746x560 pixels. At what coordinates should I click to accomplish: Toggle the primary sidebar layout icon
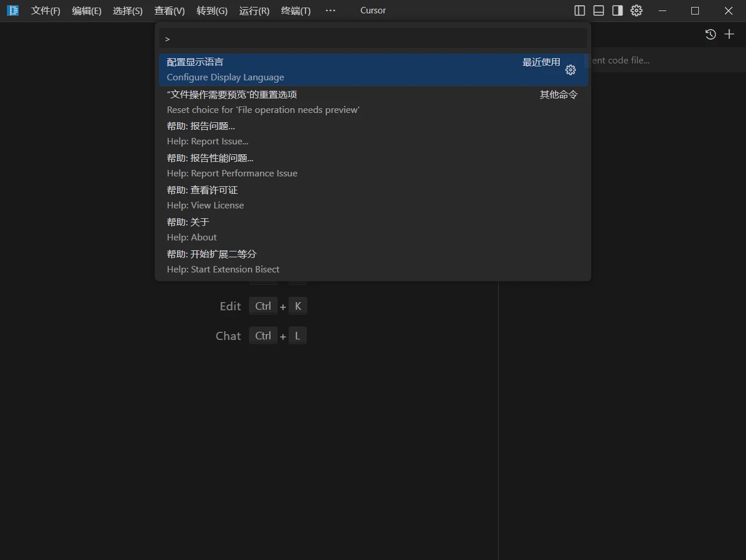[580, 10]
